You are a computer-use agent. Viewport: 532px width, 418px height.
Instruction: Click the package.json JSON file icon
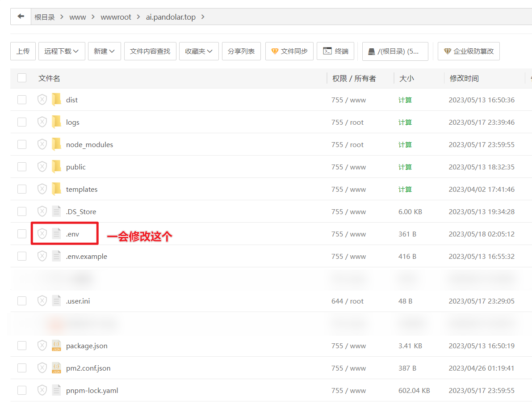[x=56, y=346]
